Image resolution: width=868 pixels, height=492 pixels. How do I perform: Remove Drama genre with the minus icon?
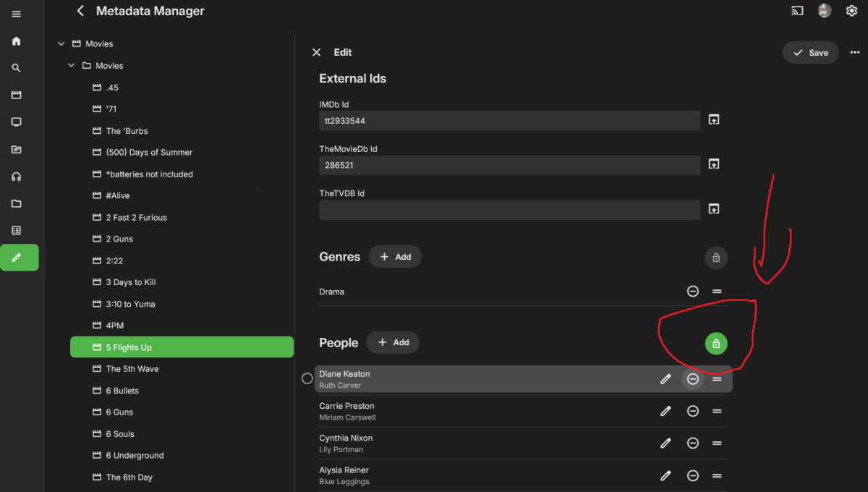[692, 292]
